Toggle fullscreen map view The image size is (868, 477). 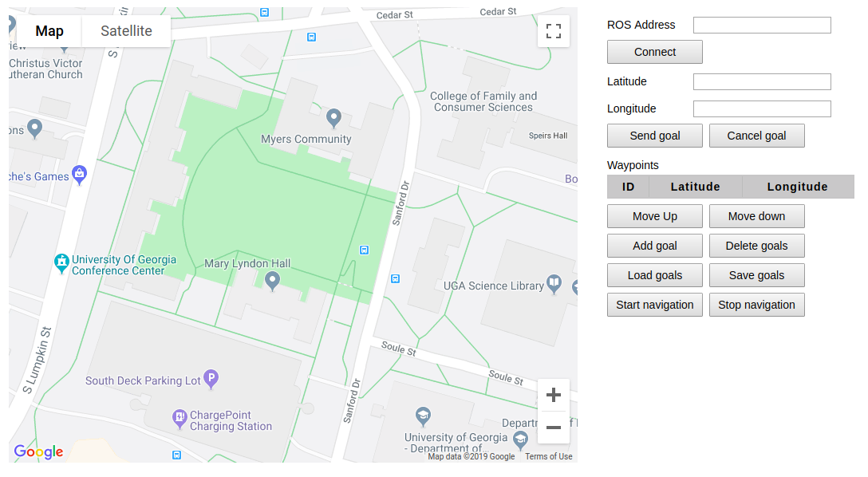coord(554,31)
